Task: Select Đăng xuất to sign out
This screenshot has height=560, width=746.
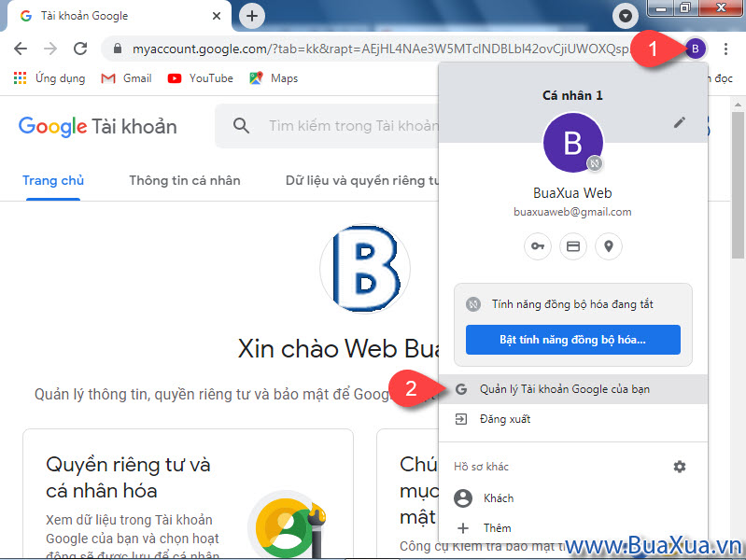Action: [x=573, y=419]
